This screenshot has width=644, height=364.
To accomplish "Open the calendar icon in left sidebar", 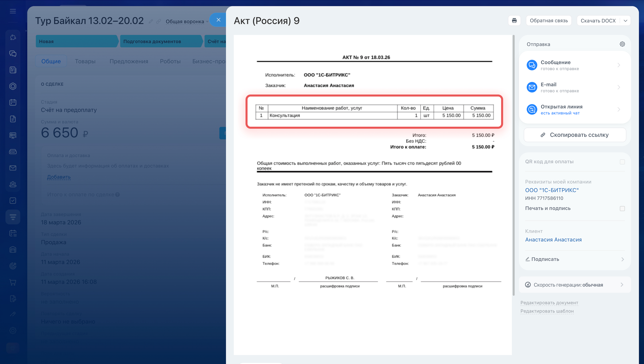I will point(13,103).
